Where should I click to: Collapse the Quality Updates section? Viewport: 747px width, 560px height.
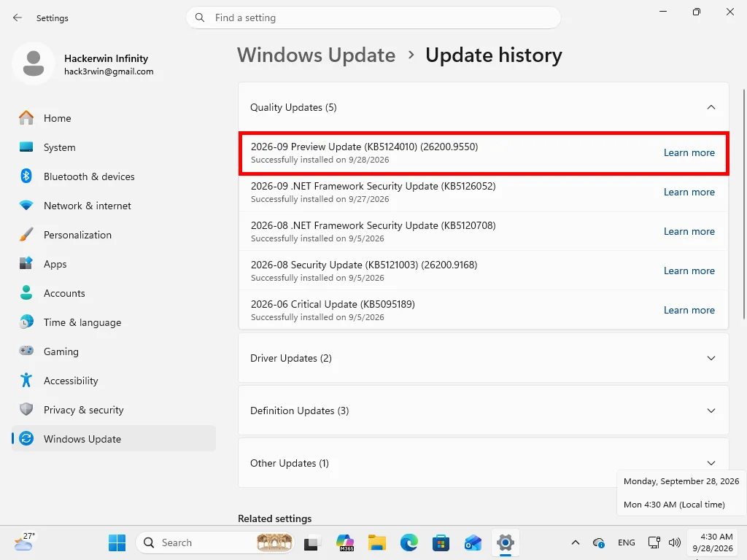[711, 107]
